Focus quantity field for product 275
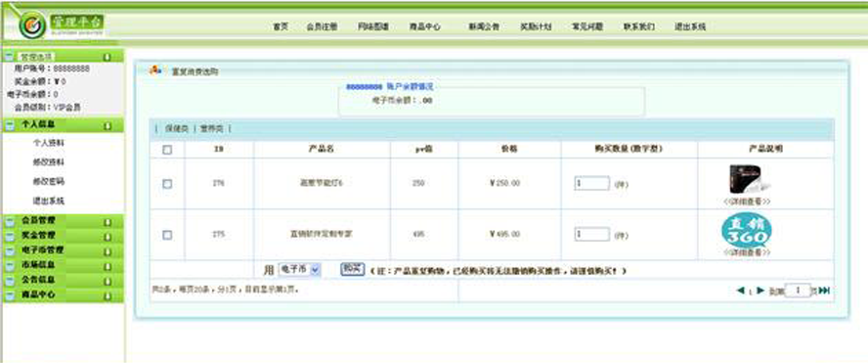The height and width of the screenshot is (363, 868). [591, 235]
